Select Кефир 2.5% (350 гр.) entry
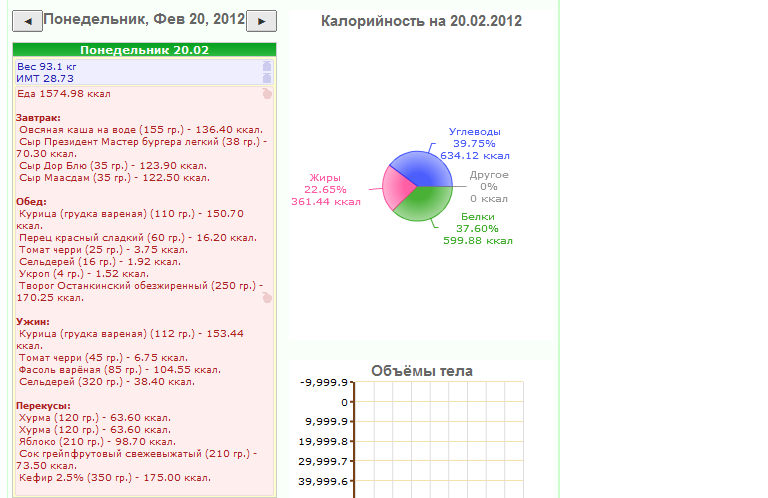 click(x=115, y=477)
